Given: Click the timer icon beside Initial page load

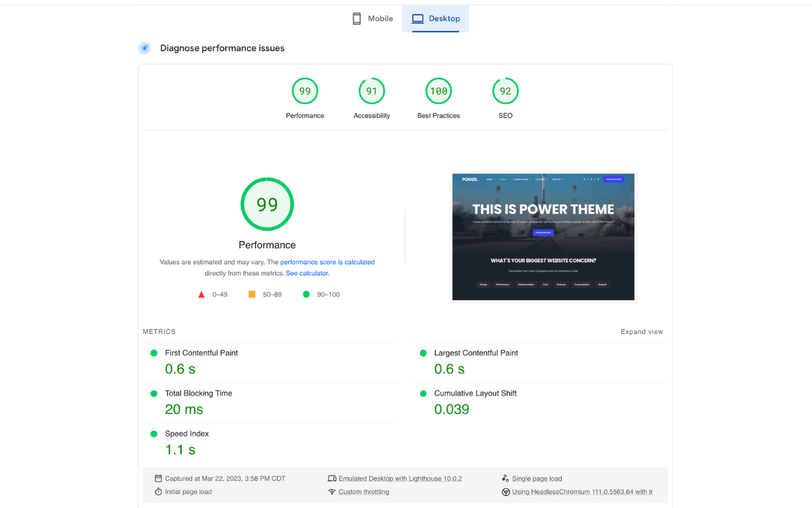Looking at the screenshot, I should coord(158,491).
